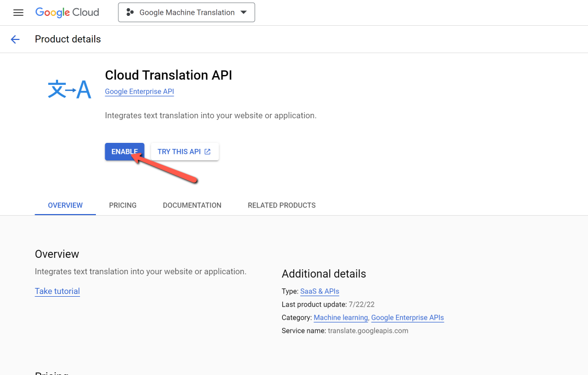Open the SaaS & APIs type link
Screen dimensions: 588x375
[319, 291]
